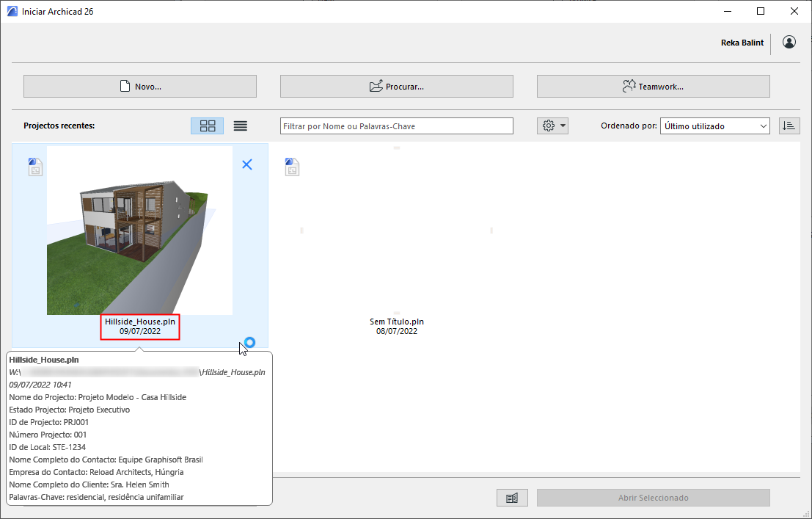Open the gear settings dropdown
The image size is (812, 519).
(x=552, y=126)
